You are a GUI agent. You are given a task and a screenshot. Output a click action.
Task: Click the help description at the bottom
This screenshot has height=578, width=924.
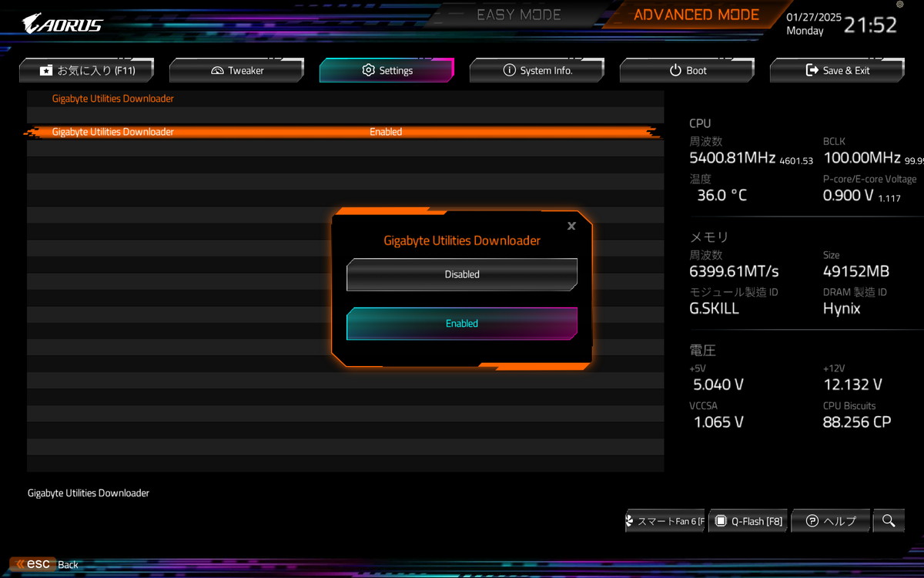point(89,493)
